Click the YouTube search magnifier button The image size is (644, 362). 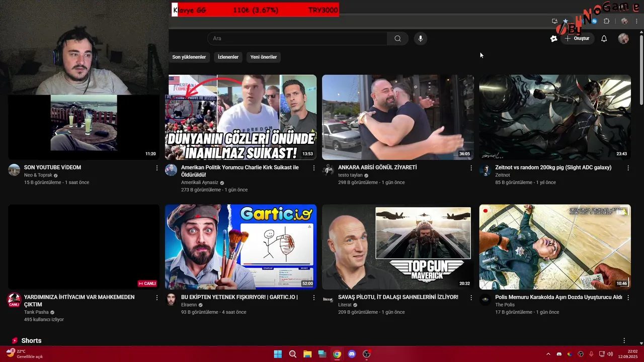(397, 38)
